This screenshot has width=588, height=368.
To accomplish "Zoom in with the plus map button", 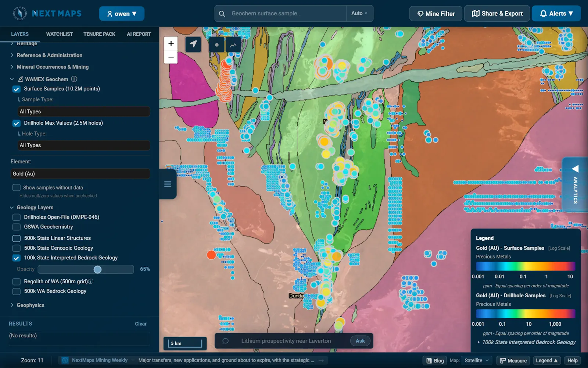I will pos(171,43).
